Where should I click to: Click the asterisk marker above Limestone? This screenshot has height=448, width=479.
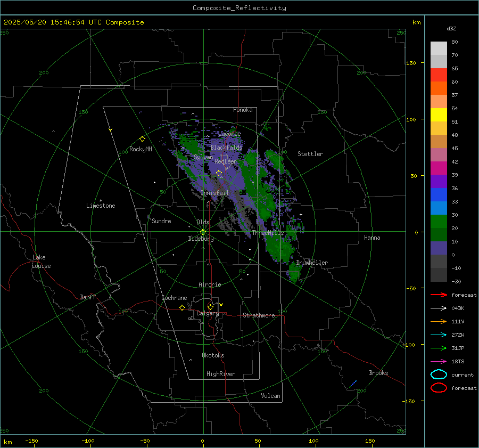pyautogui.click(x=101, y=201)
